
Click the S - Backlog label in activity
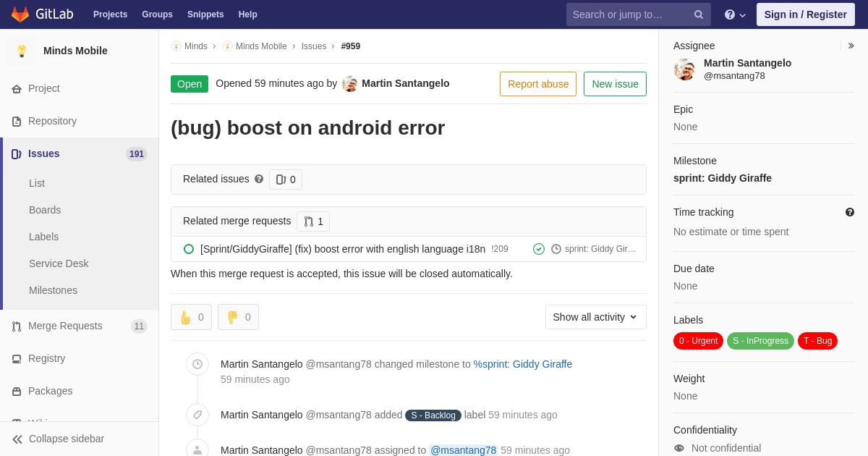pyautogui.click(x=433, y=415)
